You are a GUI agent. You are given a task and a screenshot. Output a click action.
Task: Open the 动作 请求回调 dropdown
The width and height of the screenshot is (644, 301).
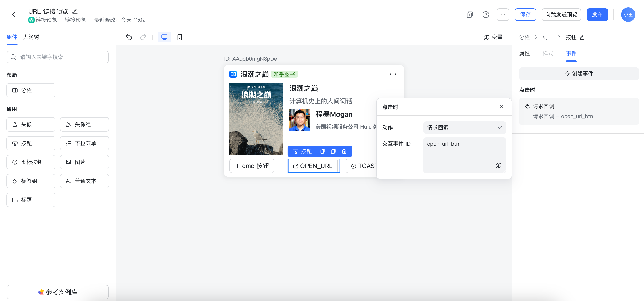tap(465, 128)
